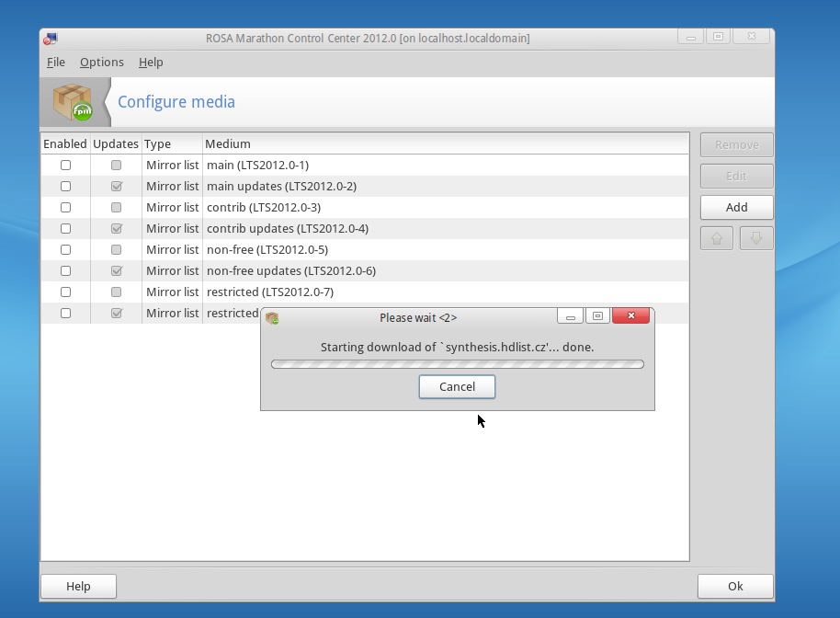Click the Control Center title bar icon
Image resolution: width=840 pixels, height=618 pixels.
[51, 39]
